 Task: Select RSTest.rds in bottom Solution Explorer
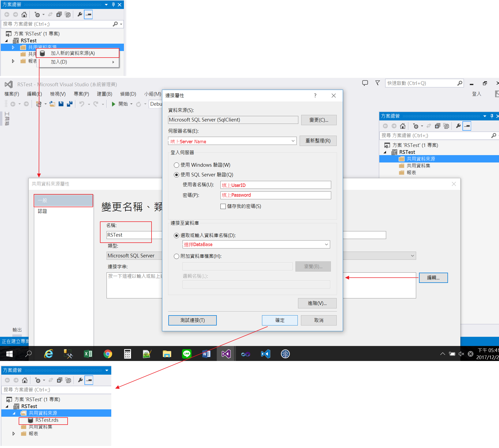(x=47, y=420)
